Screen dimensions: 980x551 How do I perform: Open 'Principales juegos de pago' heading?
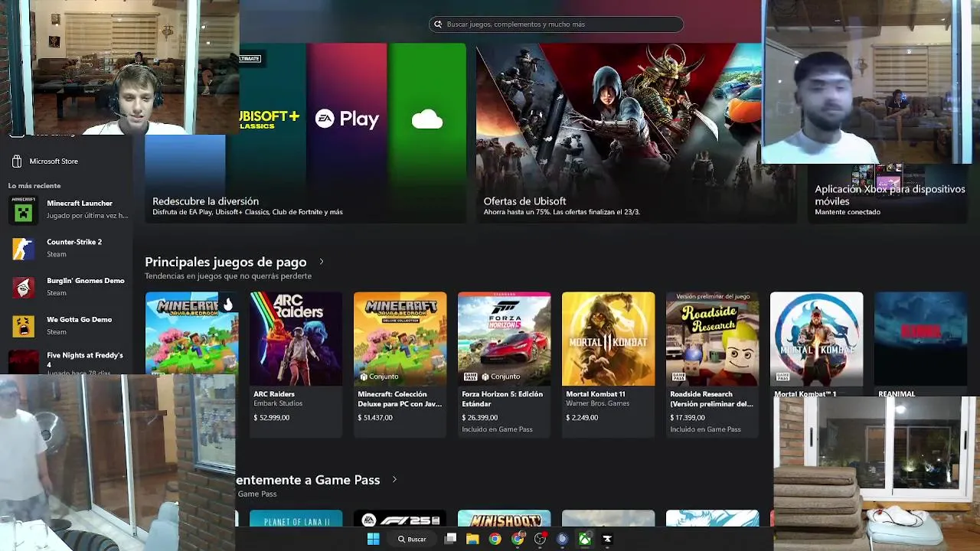click(225, 262)
